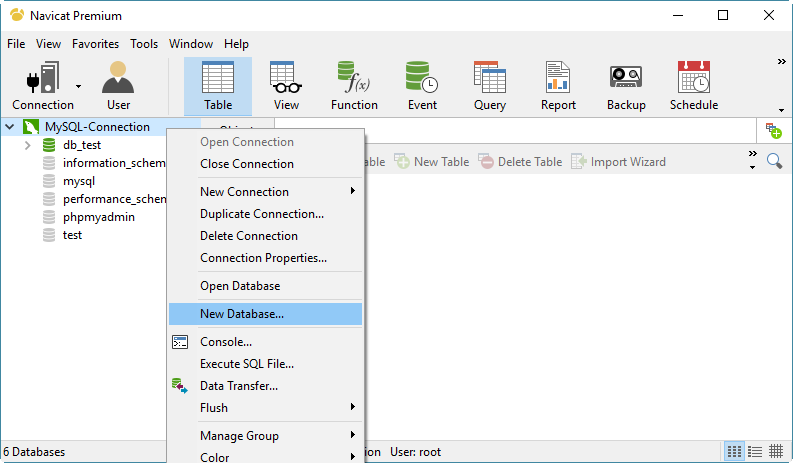Click the db_test green database icon
Viewport: 793px width, 463px height.
(x=49, y=145)
